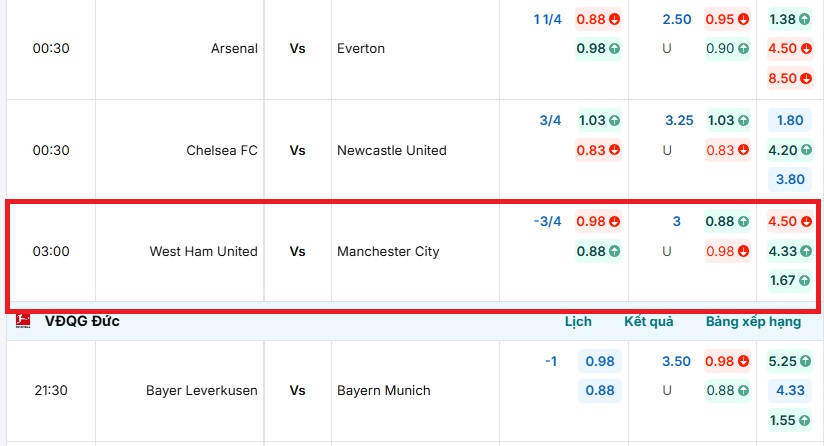This screenshot has height=446, width=824.
Task: Choose Bayern Munich win odds 1.55
Action: pyautogui.click(x=789, y=420)
